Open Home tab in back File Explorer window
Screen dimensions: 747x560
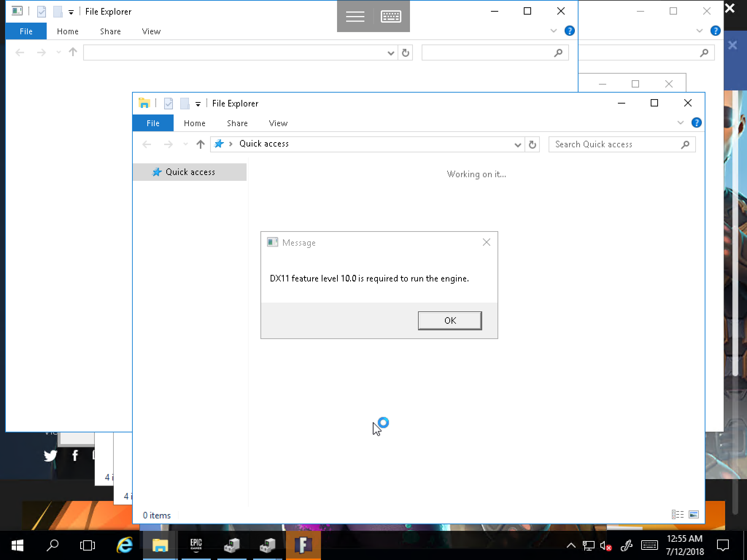[67, 31]
